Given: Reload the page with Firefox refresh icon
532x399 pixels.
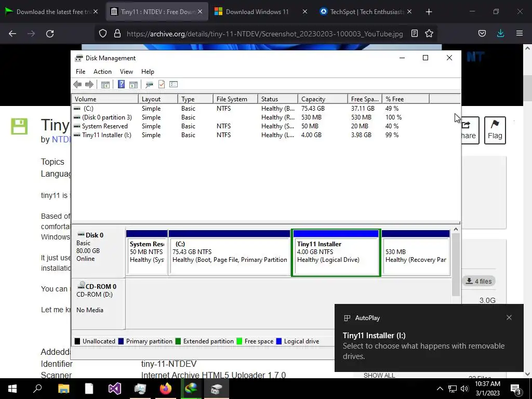Looking at the screenshot, I should coord(50,34).
